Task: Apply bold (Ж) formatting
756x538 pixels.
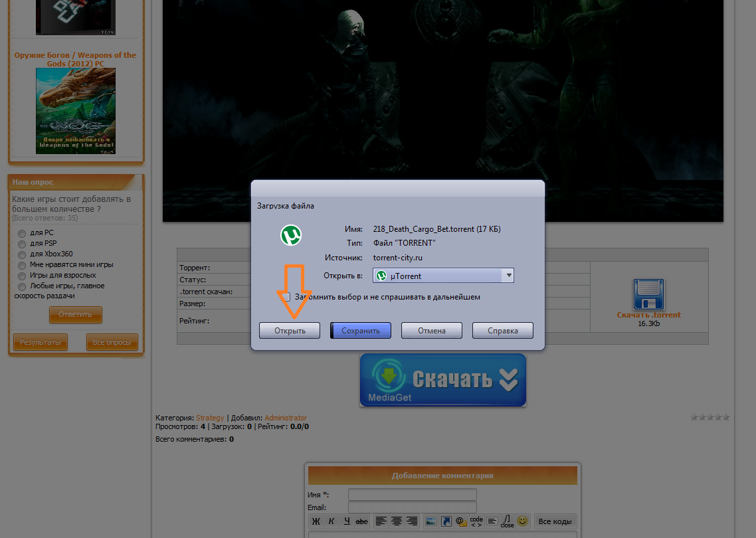Action: coord(316,521)
